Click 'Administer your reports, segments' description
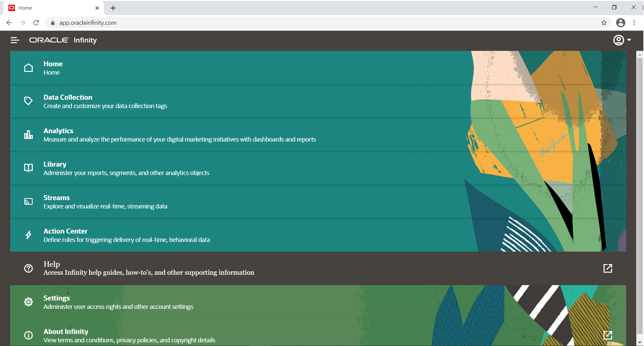644x346 pixels. [126, 173]
